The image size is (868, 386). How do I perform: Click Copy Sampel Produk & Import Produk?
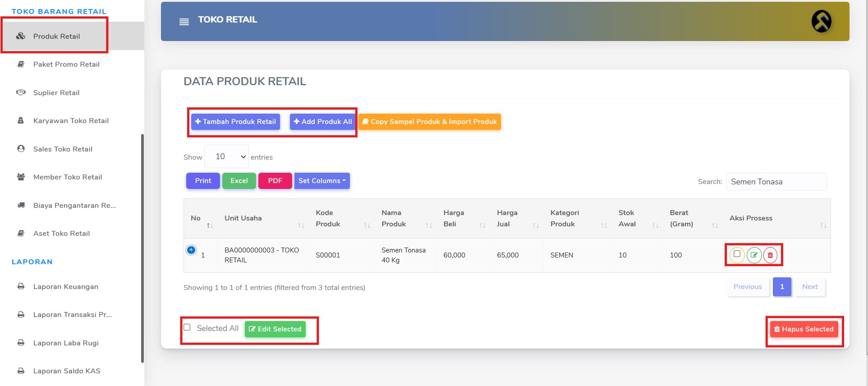click(430, 122)
